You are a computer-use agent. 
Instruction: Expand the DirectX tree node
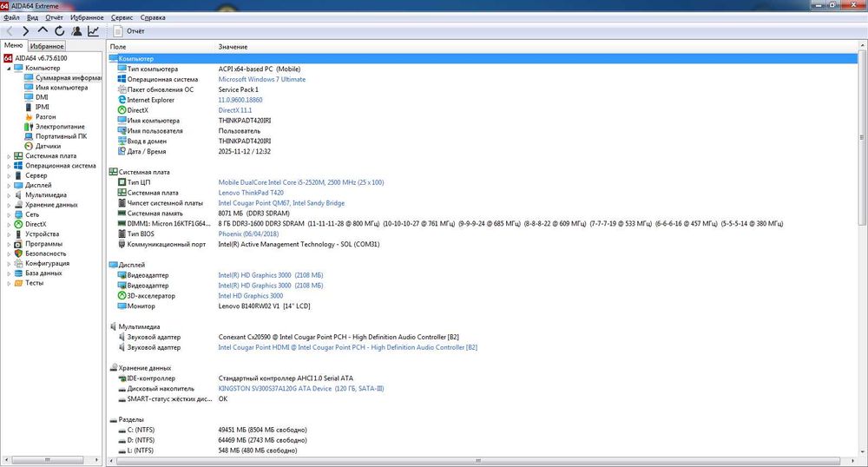(9, 225)
